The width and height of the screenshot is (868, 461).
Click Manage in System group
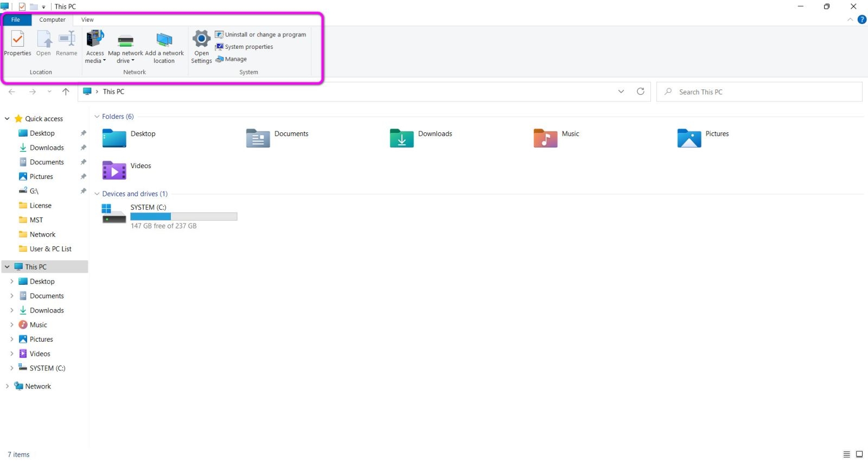click(231, 59)
